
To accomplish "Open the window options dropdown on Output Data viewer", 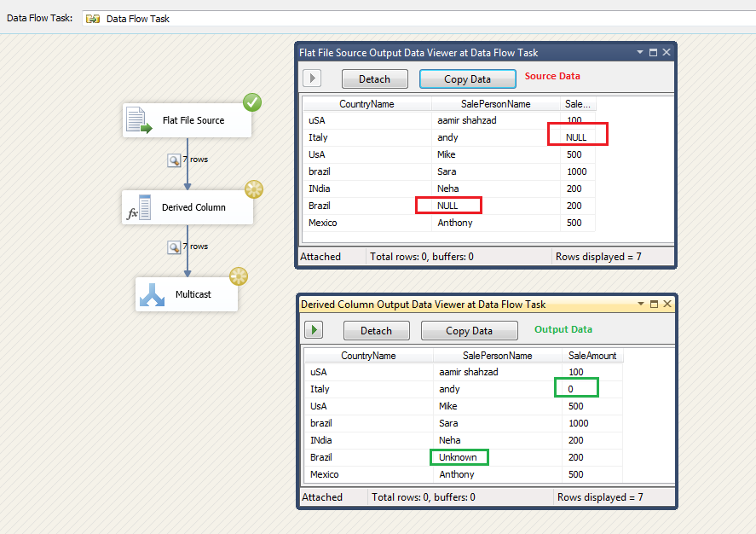I will tap(639, 304).
